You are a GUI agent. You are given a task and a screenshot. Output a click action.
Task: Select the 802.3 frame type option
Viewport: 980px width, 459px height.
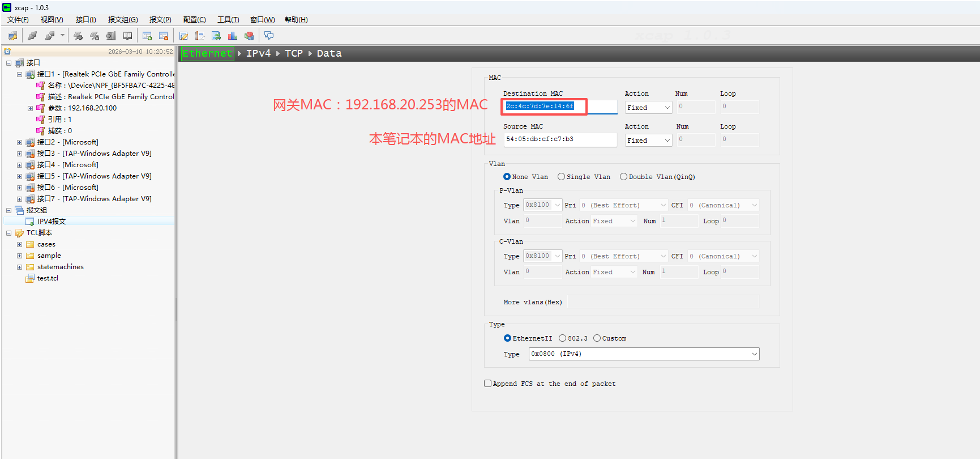click(x=562, y=338)
